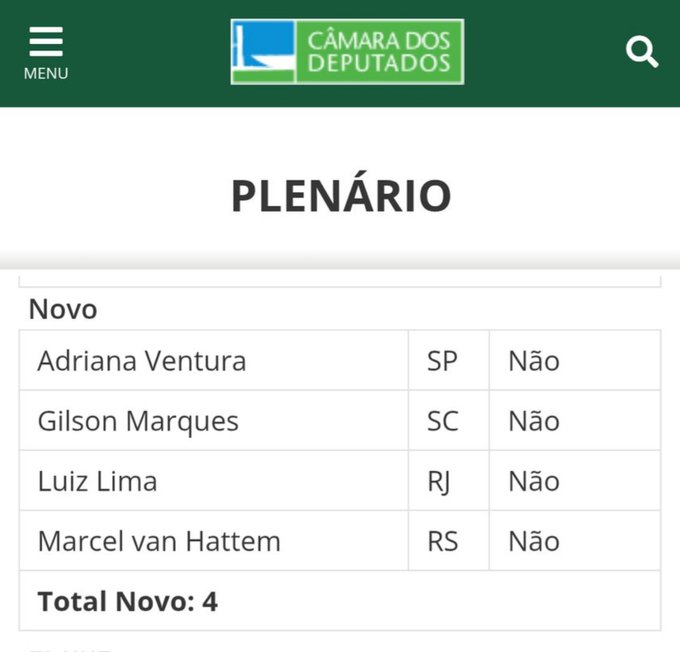Click the search magnifier icon
The image size is (680, 652).
(x=642, y=51)
